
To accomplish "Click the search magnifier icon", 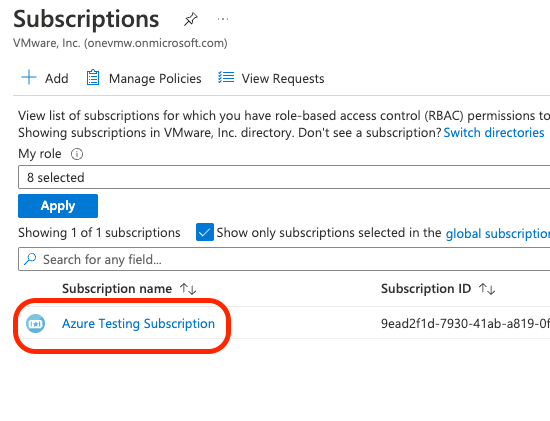I will [30, 259].
